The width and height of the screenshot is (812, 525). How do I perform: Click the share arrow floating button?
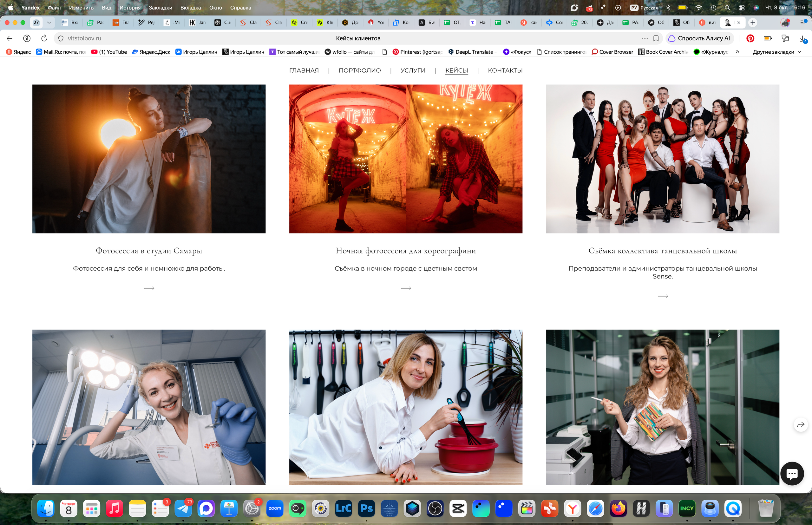[801, 424]
